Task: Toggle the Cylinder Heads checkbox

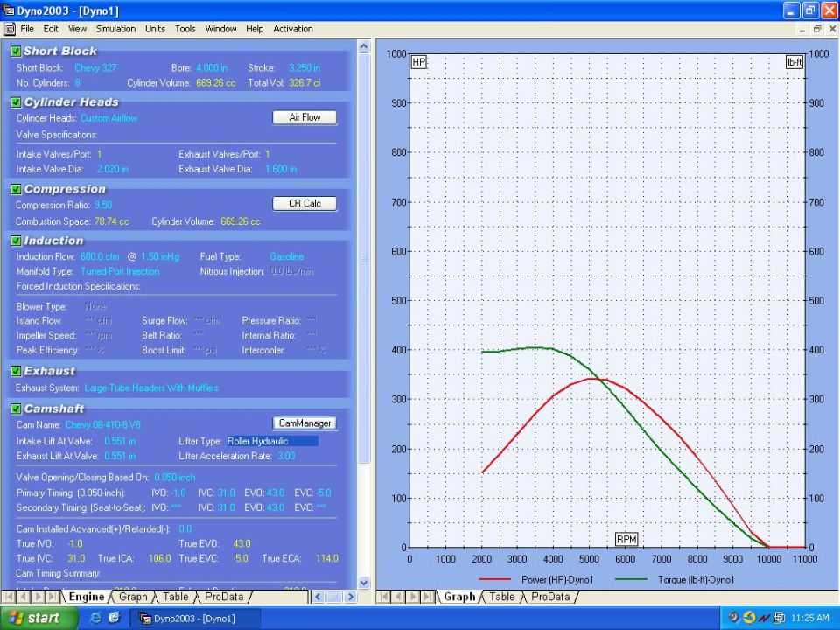Action: 16,102
